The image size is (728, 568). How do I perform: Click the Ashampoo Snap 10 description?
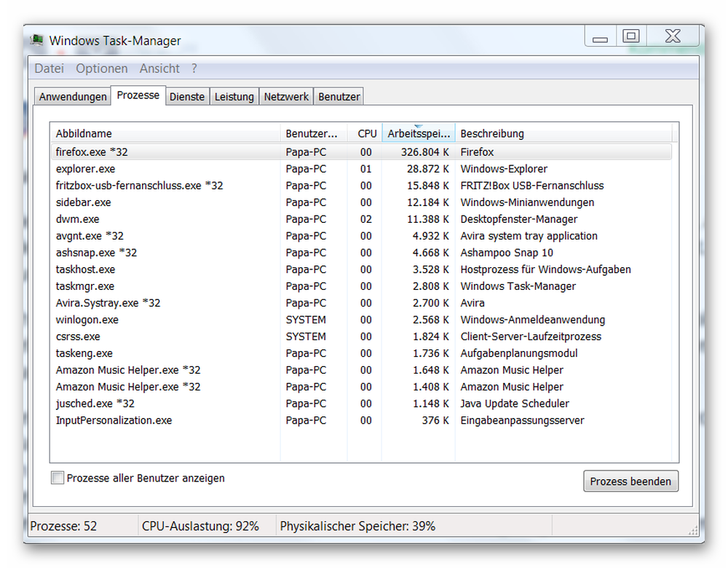pos(507,252)
